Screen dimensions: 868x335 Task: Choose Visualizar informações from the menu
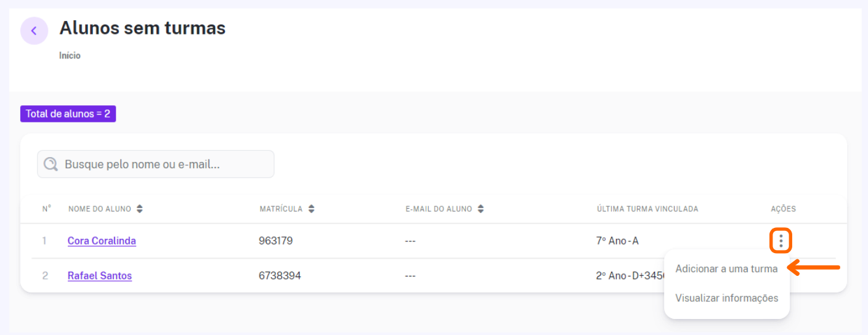726,298
